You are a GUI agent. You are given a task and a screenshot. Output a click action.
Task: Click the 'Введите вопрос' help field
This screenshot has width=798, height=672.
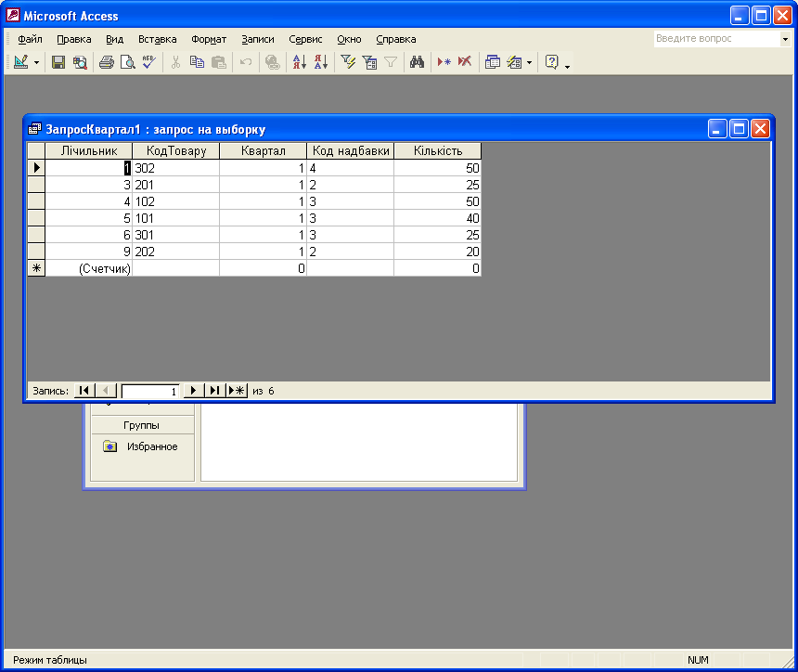[716, 39]
